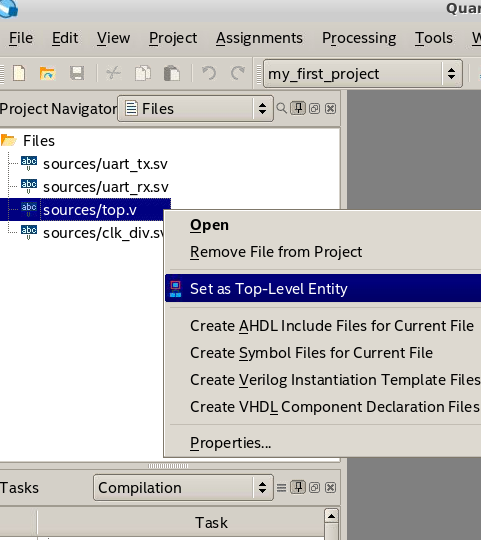This screenshot has height=540, width=481.
Task: Open the Assignments menu
Action: 259,38
